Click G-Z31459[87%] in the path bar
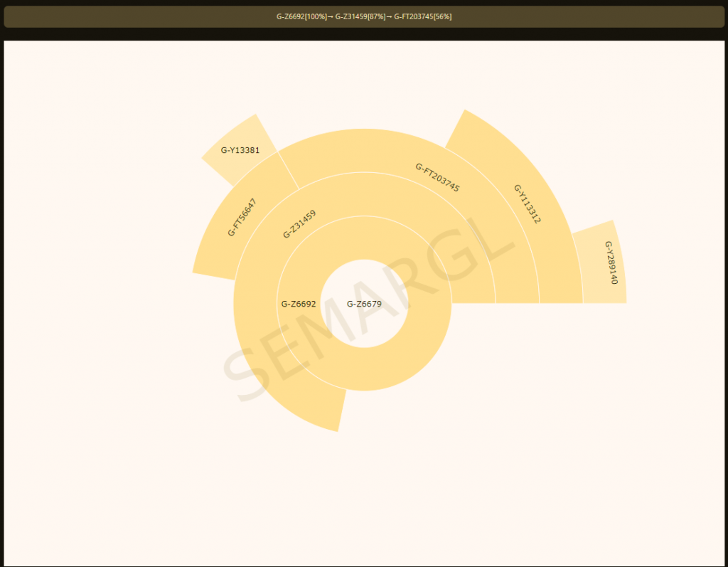The width and height of the screenshot is (728, 567). (360, 16)
